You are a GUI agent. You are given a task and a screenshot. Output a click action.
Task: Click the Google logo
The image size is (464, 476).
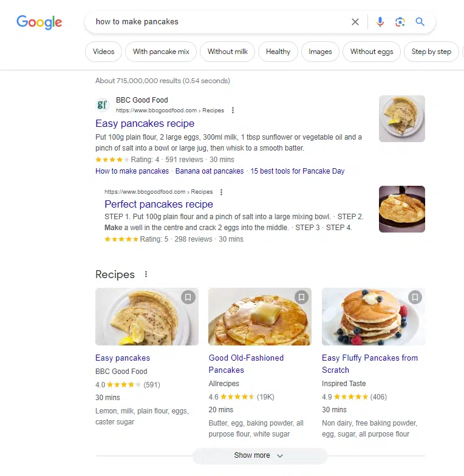click(39, 22)
